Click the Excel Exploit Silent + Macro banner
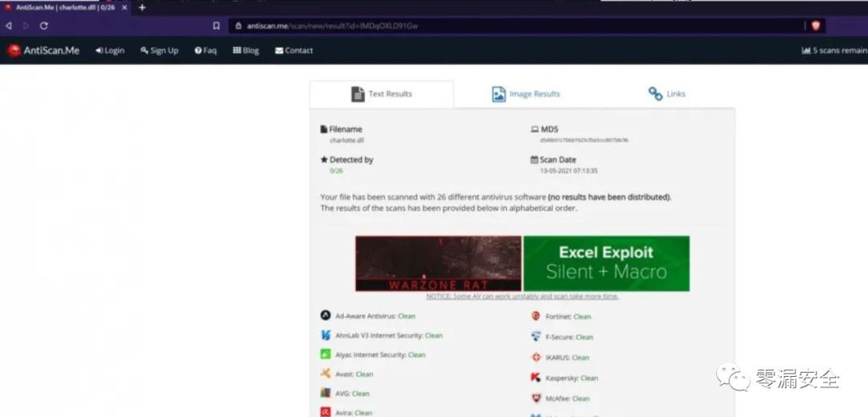The height and width of the screenshot is (417, 868). (606, 264)
